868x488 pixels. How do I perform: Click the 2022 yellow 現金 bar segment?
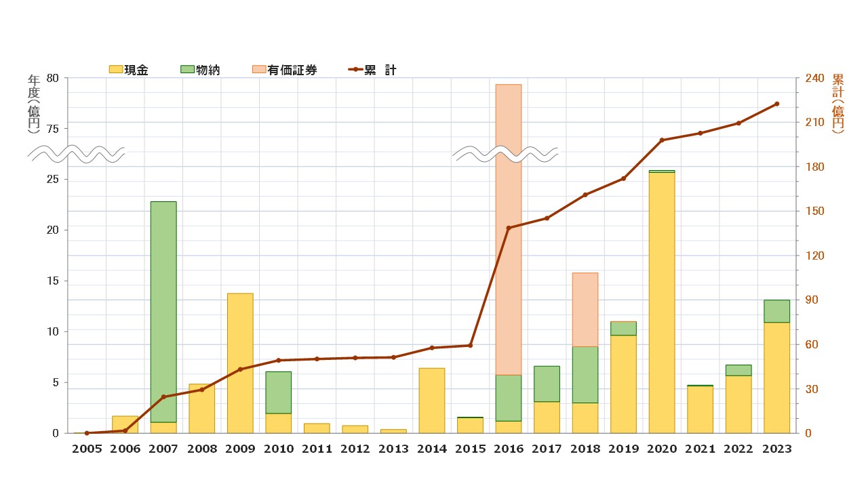point(738,404)
